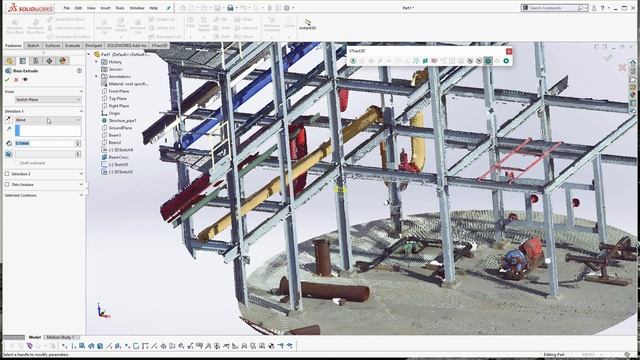The image size is (640, 360).
Task: Open the Insert menu
Action: point(105,8)
